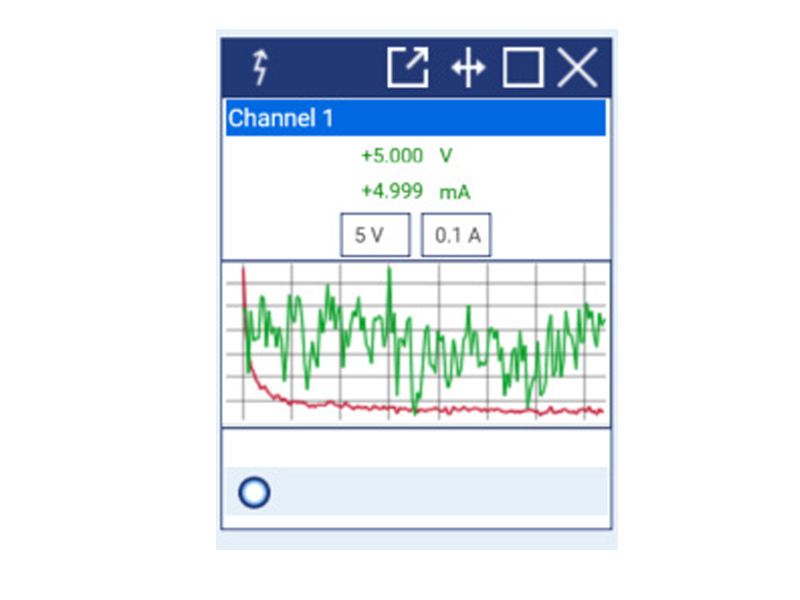Image resolution: width=800 pixels, height=600 pixels.
Task: Click the light blue status bar
Action: coord(430,492)
